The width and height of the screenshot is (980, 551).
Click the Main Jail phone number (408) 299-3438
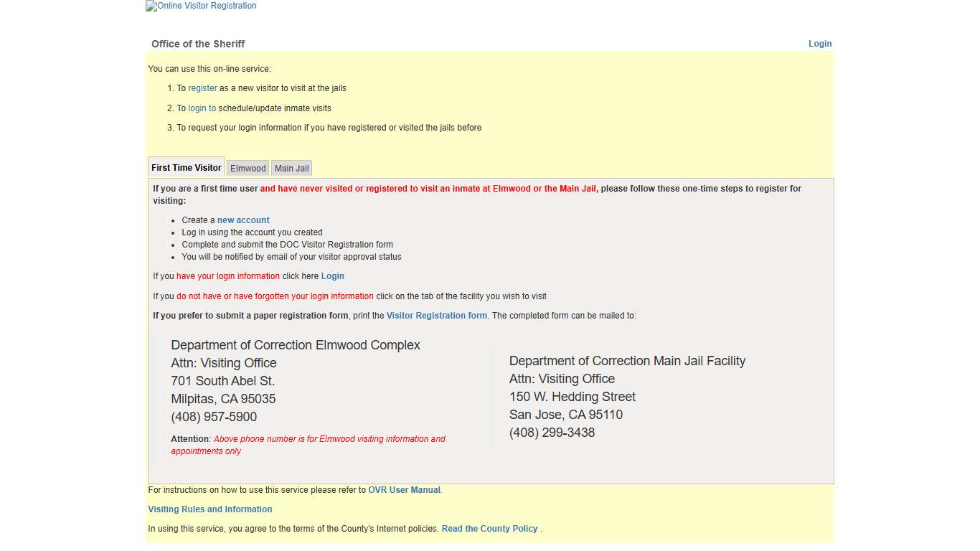coord(552,433)
